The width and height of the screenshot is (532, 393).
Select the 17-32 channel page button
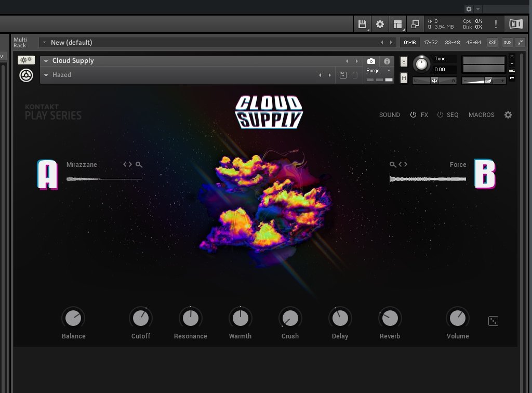click(x=431, y=43)
